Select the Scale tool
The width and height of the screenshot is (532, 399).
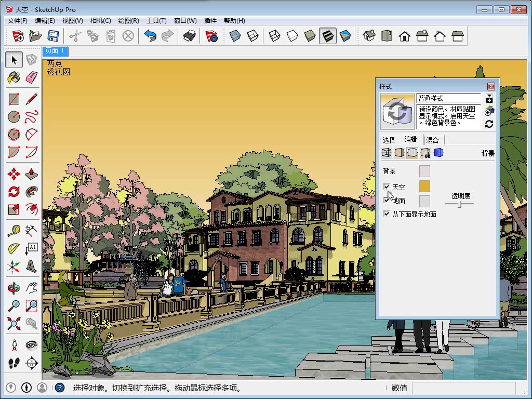point(14,209)
